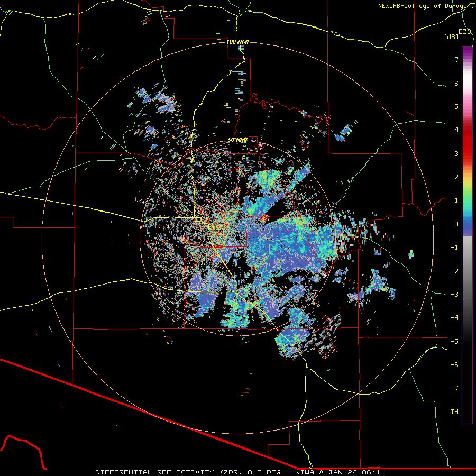Image resolution: width=476 pixels, height=476 pixels.
Task: Select the "-6" tick label on the color scale
Action: pyautogui.click(x=454, y=365)
